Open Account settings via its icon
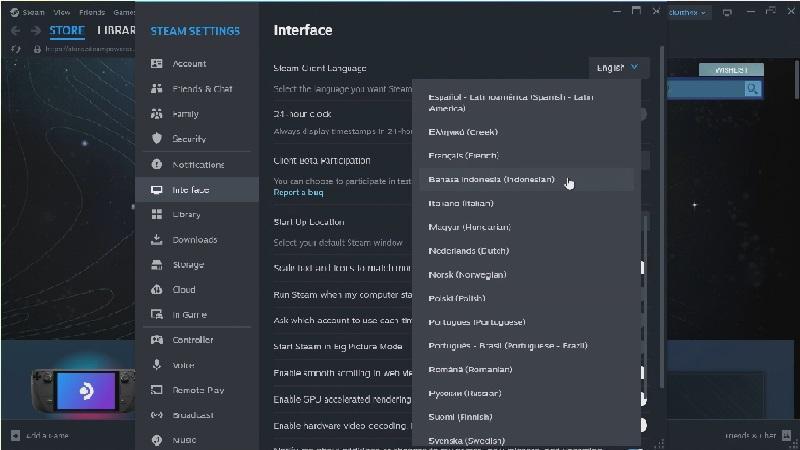 157,63
